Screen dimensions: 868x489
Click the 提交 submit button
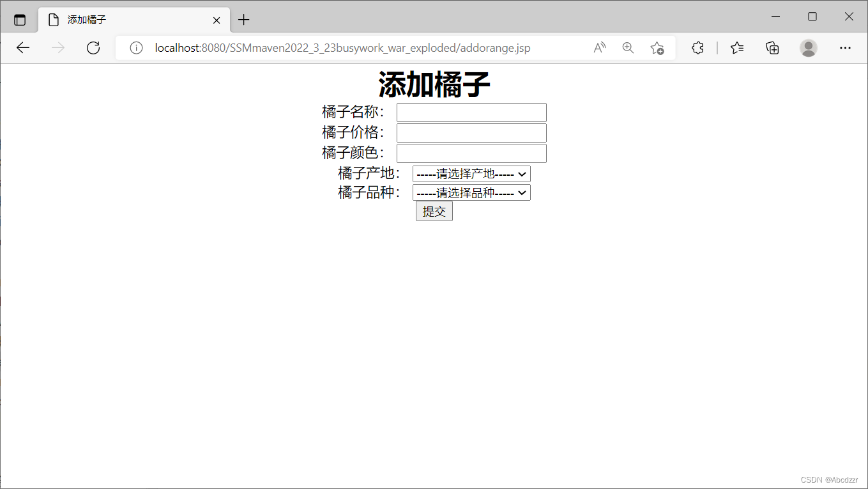[434, 212]
